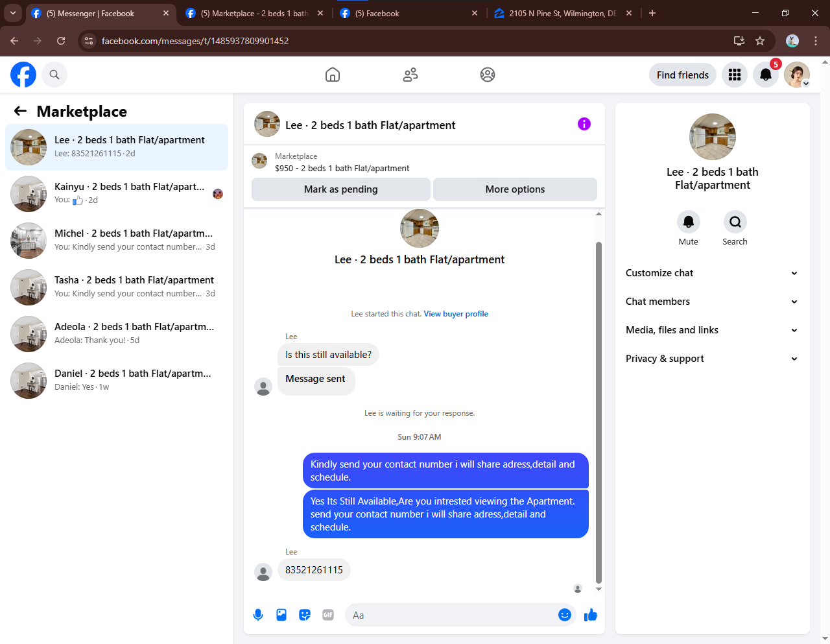Open Daniel's conversation
Screen dimensions: 830x644
(117, 381)
